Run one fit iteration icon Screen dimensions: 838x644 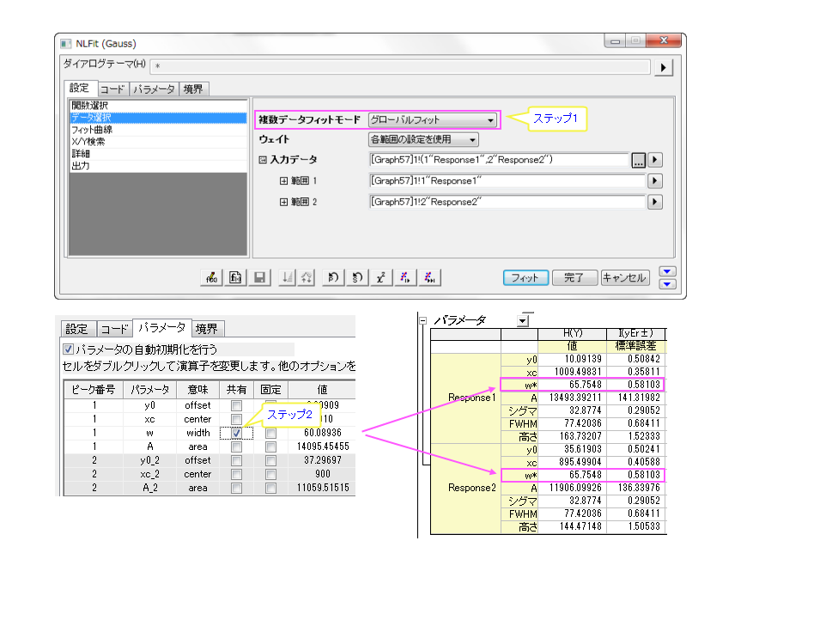click(x=405, y=277)
